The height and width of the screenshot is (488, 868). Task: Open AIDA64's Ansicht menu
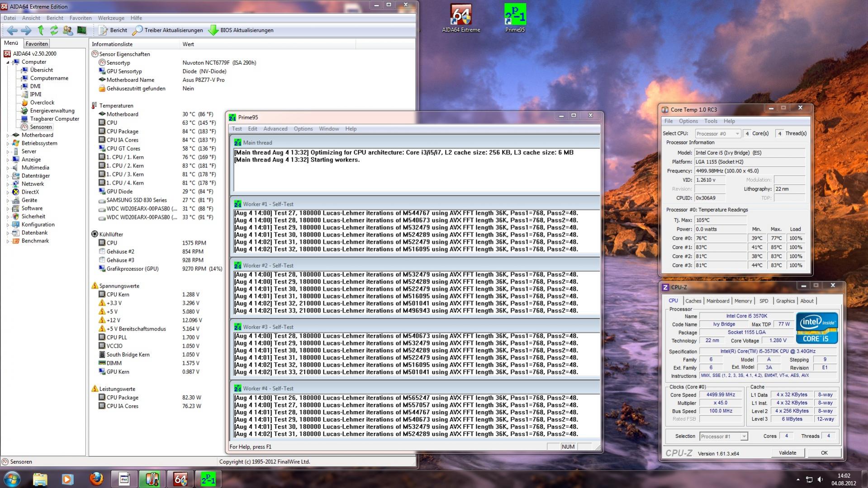(x=31, y=18)
